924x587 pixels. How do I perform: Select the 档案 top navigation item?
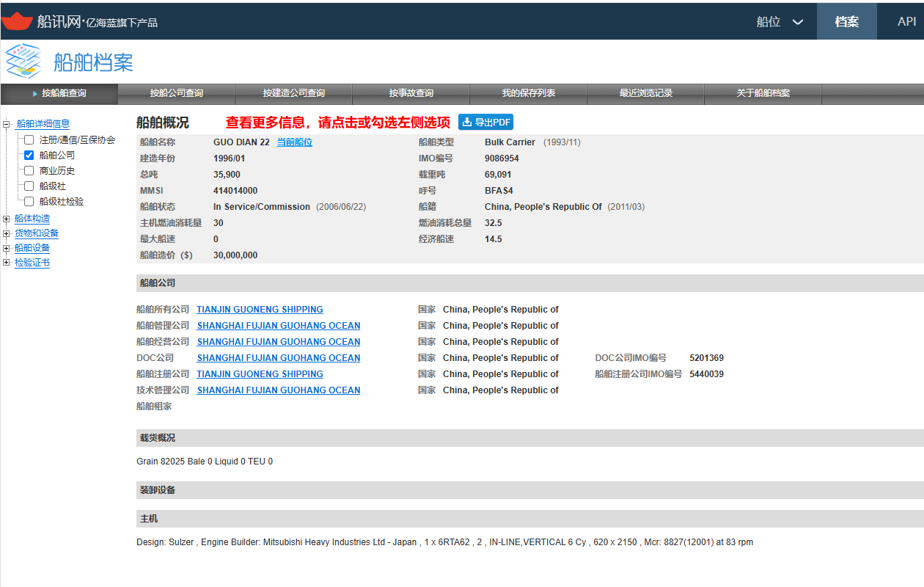(847, 21)
